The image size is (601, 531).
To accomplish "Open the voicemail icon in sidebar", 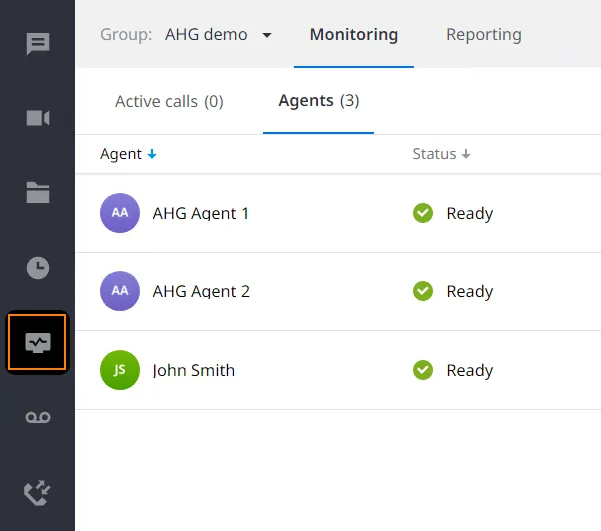I will [38, 417].
